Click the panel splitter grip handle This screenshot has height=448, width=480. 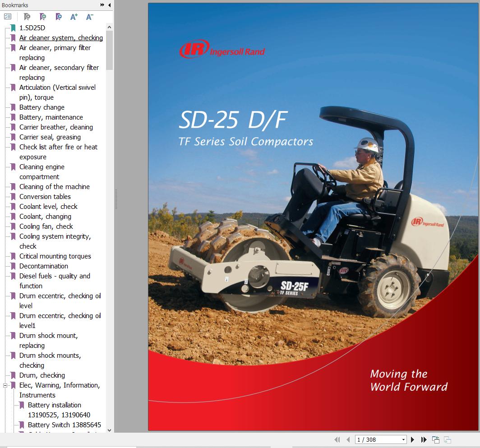tap(116, 199)
